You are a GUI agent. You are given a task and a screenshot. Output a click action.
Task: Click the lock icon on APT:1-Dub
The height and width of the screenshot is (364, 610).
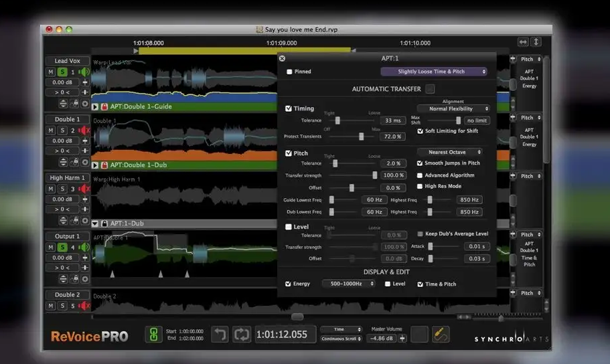pos(104,223)
